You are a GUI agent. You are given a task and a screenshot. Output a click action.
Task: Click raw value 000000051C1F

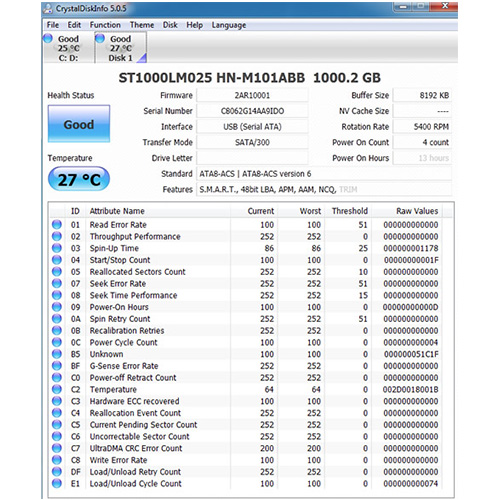[411, 354]
